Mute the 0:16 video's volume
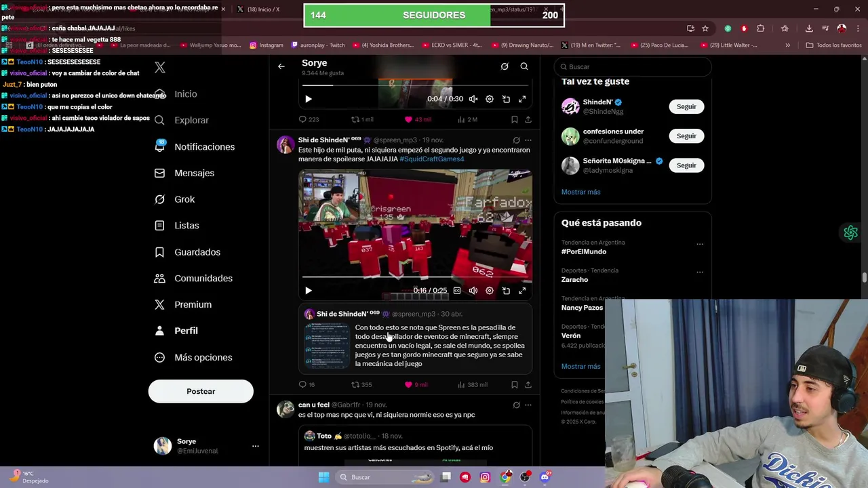 point(473,291)
